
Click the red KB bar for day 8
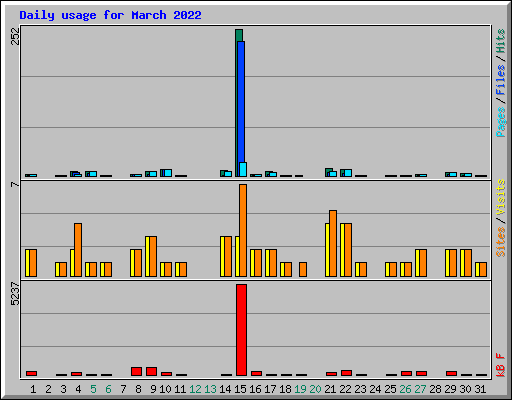coord(136,371)
